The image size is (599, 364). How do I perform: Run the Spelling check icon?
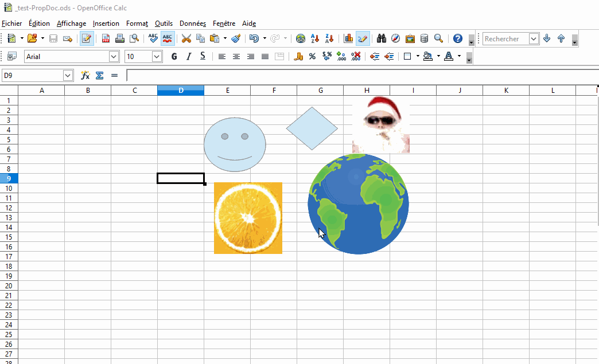(153, 38)
